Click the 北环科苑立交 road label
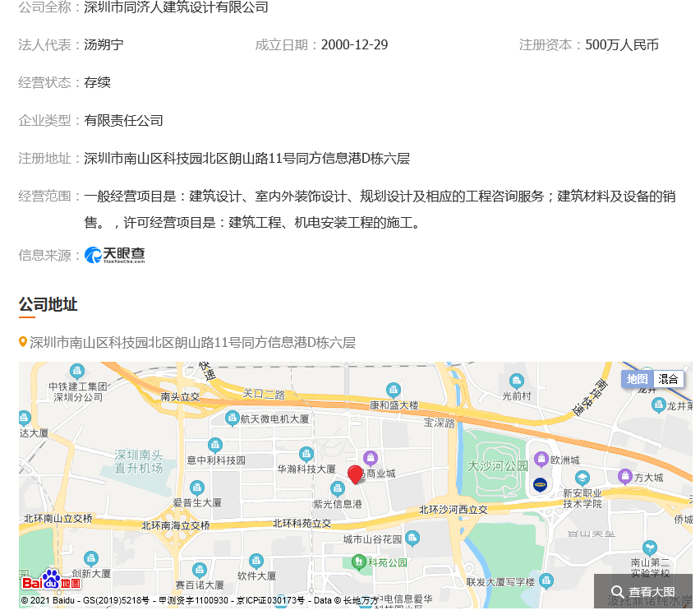 [302, 523]
